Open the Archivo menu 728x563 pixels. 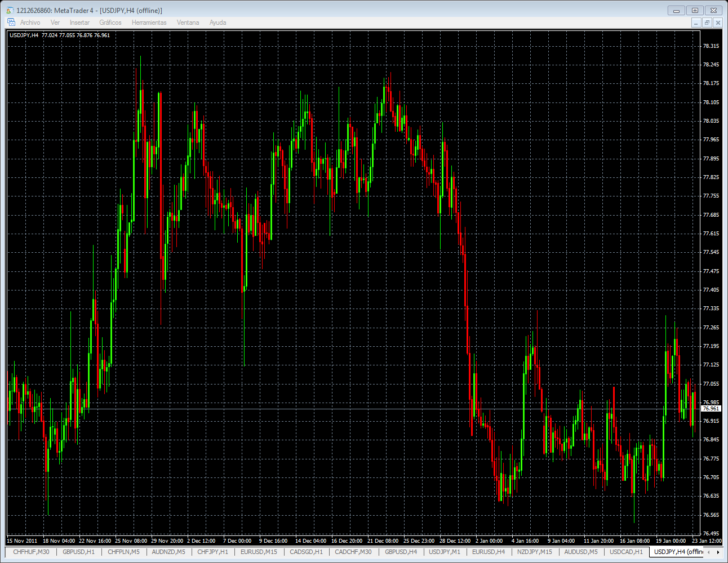coord(30,23)
